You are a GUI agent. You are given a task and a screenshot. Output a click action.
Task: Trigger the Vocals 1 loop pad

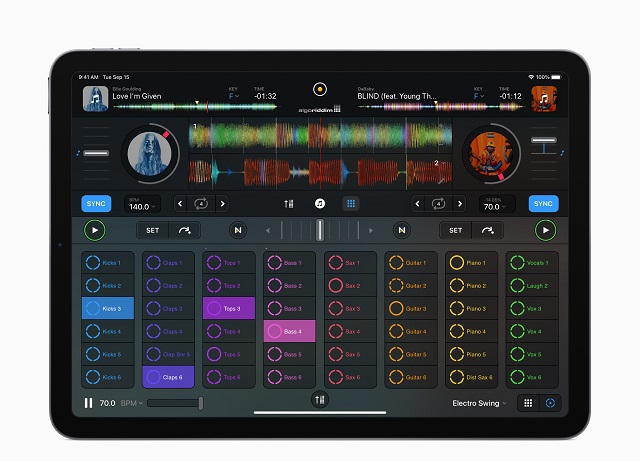[x=532, y=263]
